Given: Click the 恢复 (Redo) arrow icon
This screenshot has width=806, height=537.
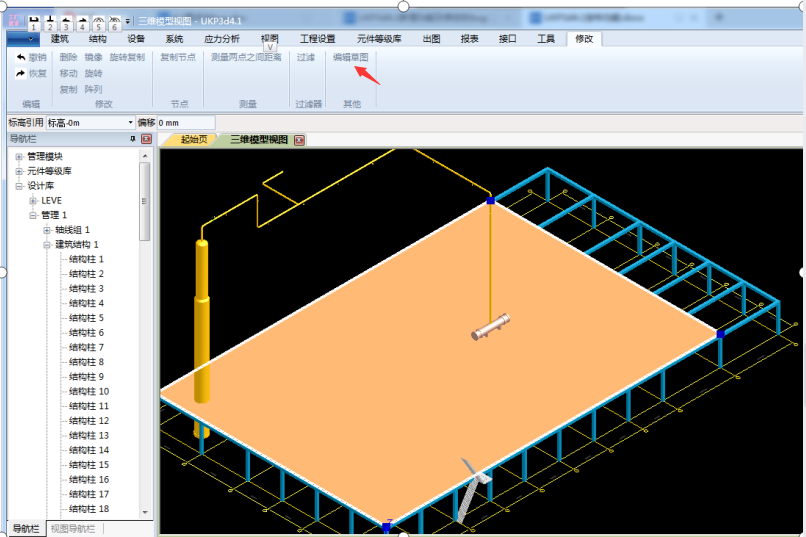Looking at the screenshot, I should [20, 73].
